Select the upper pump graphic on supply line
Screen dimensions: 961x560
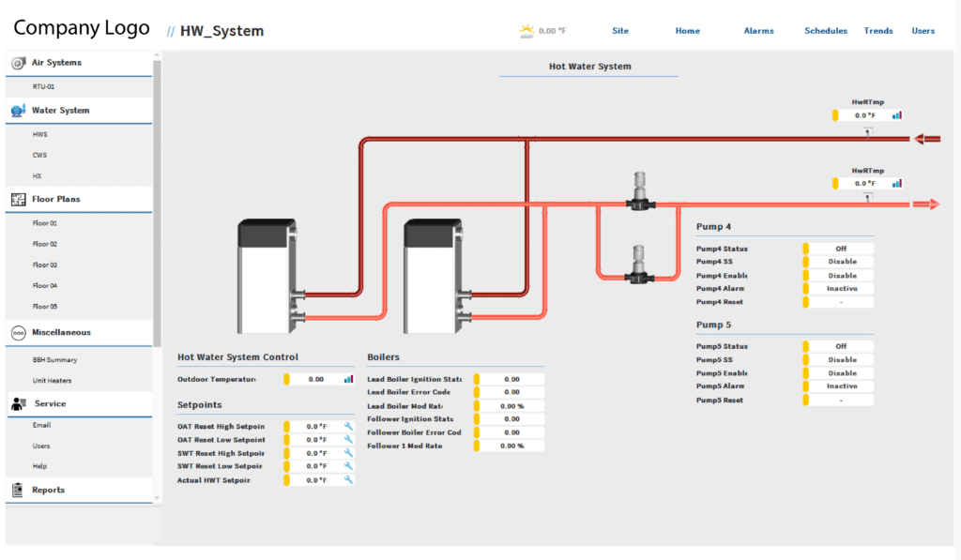tap(640, 191)
